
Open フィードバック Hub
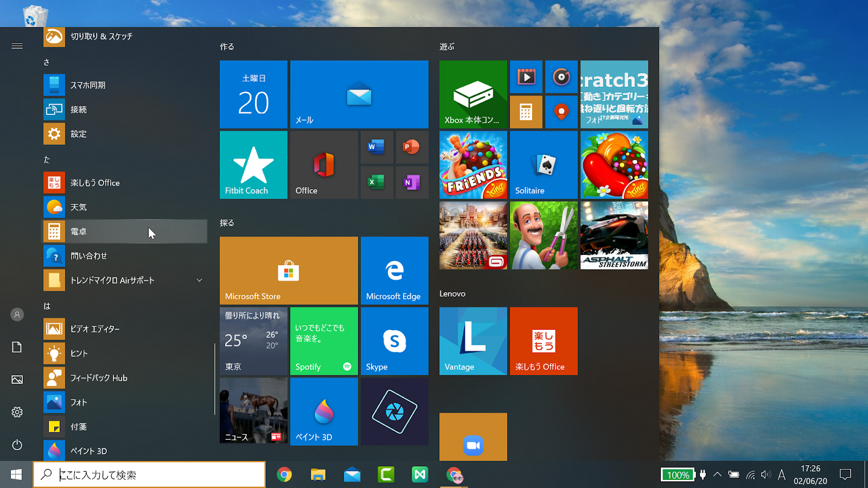[x=125, y=378]
